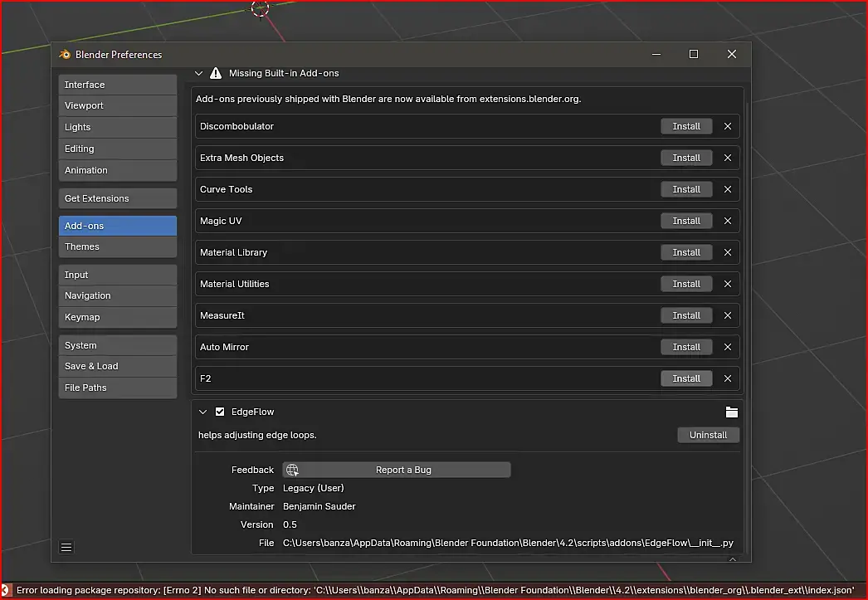Screen dimensions: 868x600
Task: Click Report a Bug button
Action: coord(397,470)
